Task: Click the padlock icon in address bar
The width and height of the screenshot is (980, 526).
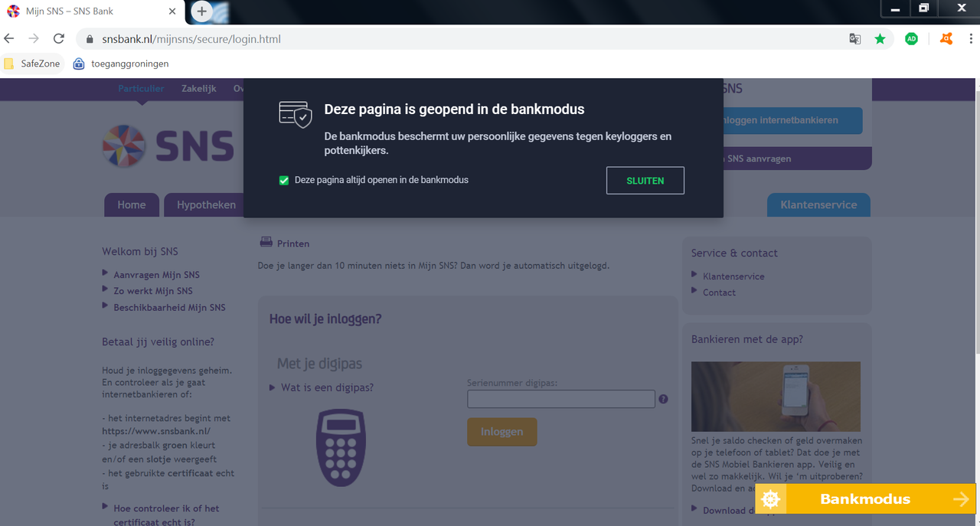Action: coord(90,39)
